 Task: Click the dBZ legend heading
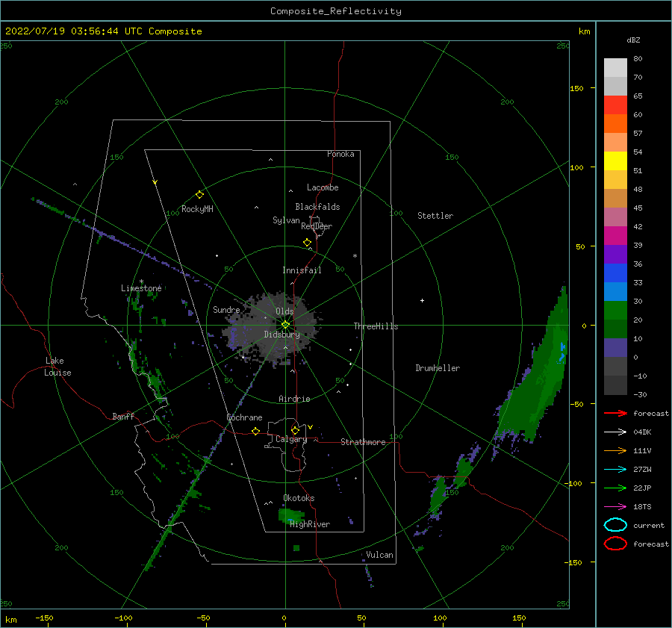633,40
